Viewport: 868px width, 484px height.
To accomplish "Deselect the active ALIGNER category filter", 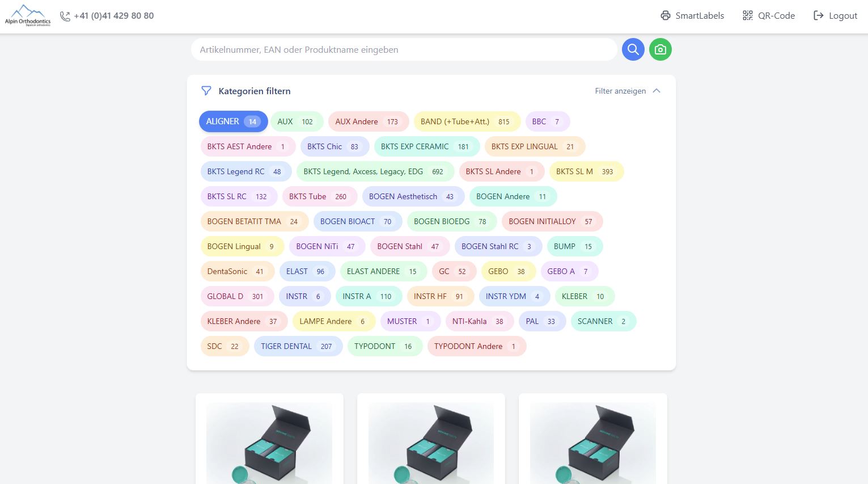I will point(232,121).
